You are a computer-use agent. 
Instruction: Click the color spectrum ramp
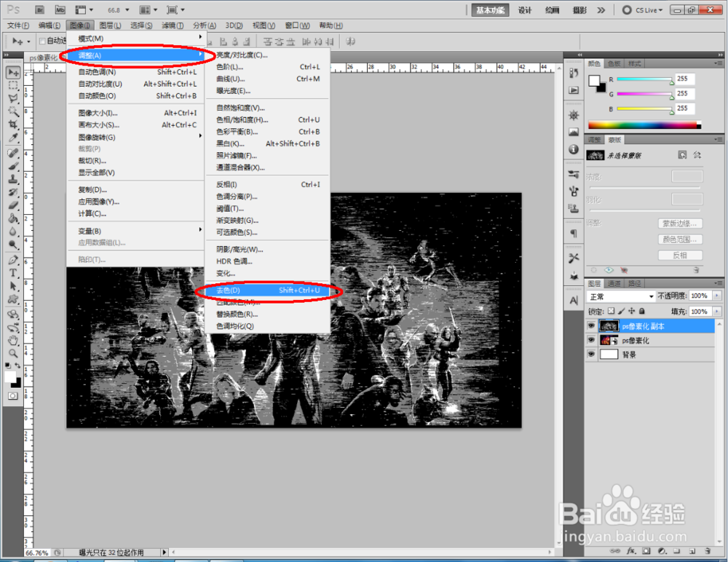click(x=644, y=125)
